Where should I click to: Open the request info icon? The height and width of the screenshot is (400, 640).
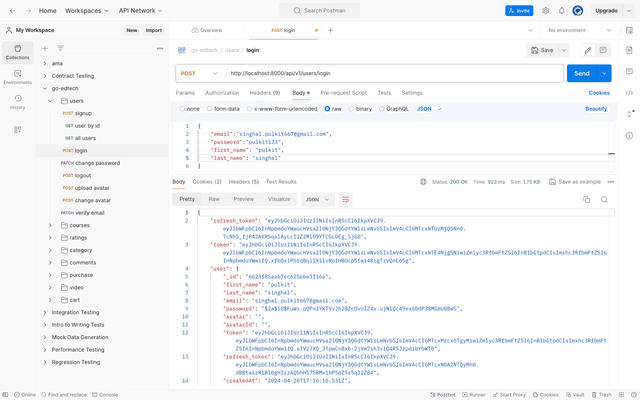629,135
